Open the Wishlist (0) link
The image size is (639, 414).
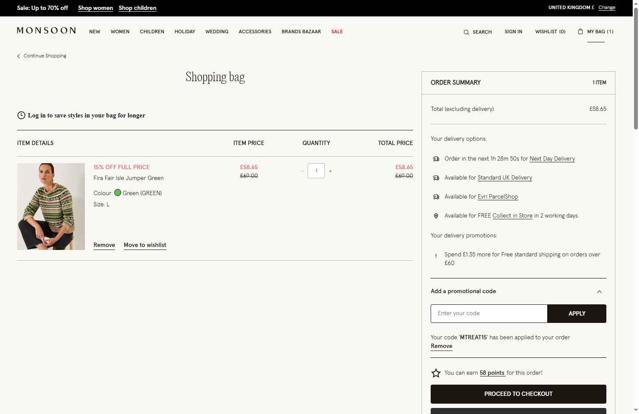[550, 31]
